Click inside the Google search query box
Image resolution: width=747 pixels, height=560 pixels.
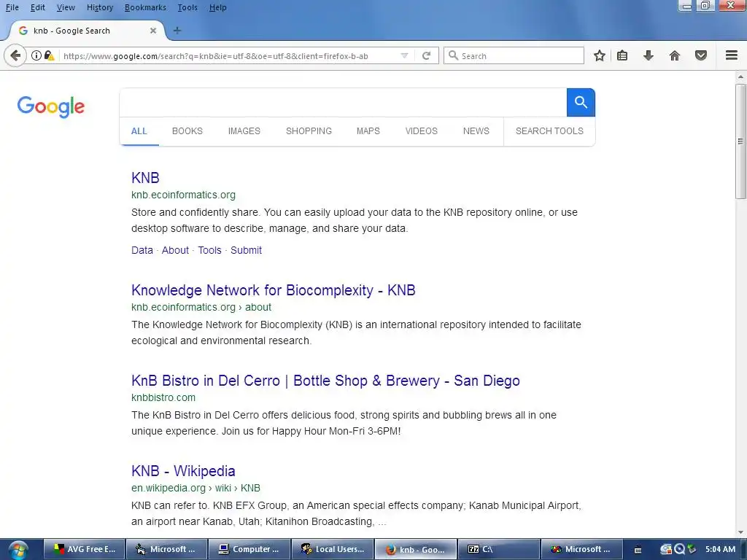343,102
